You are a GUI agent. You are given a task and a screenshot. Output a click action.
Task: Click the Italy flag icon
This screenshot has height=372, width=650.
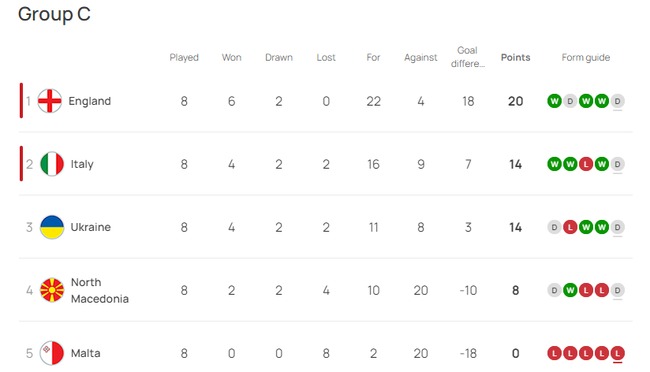tap(52, 164)
